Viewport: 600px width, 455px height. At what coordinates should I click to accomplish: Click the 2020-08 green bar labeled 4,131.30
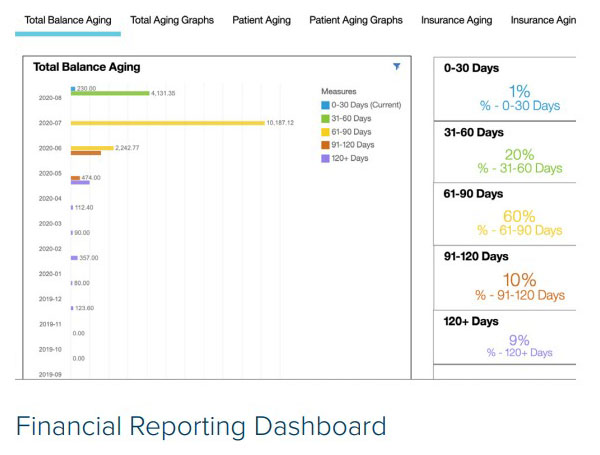click(109, 93)
